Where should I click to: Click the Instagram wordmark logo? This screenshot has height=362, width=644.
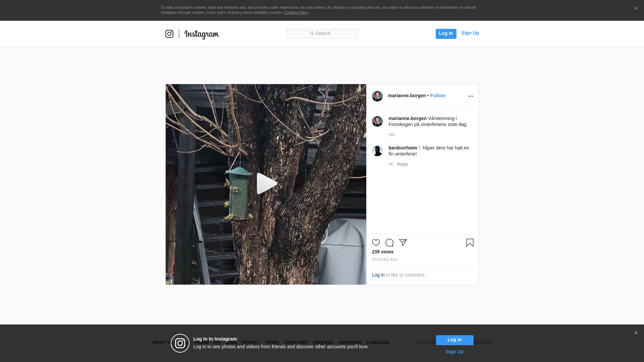pos(202,35)
